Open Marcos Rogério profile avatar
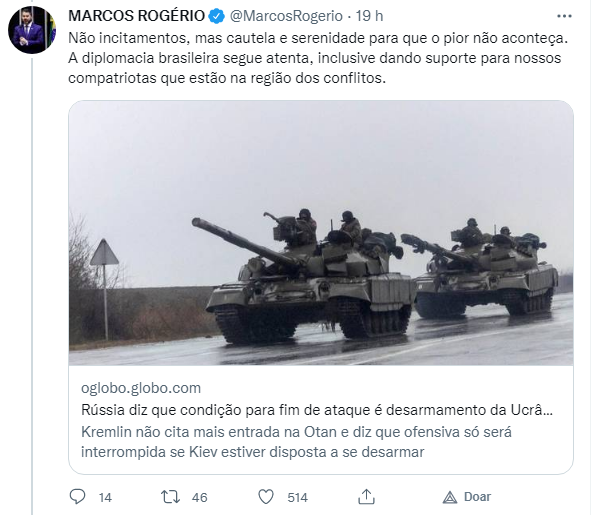The height and width of the screenshot is (515, 591). pos(32,30)
